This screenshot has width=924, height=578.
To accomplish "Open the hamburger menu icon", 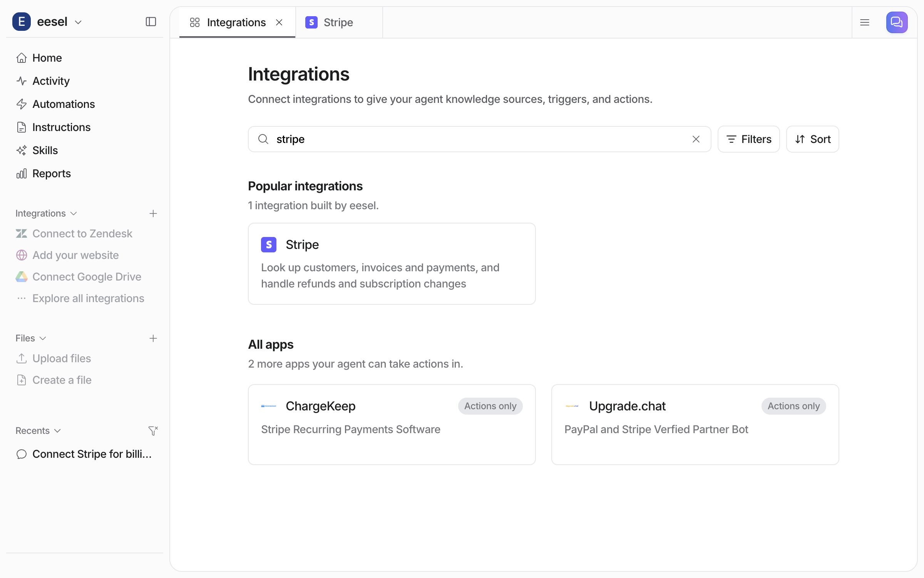I will (x=865, y=22).
